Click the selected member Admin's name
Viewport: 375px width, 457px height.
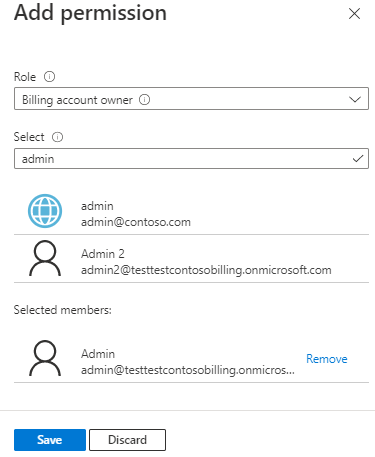(98, 354)
